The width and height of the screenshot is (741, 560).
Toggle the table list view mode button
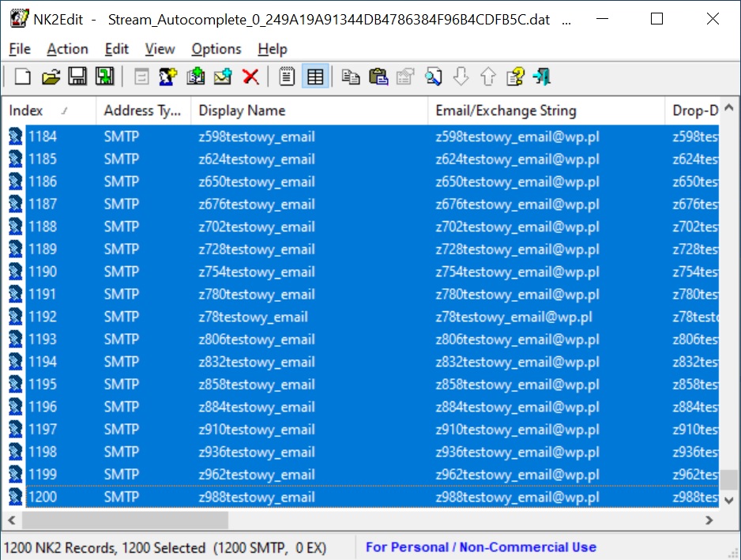315,77
